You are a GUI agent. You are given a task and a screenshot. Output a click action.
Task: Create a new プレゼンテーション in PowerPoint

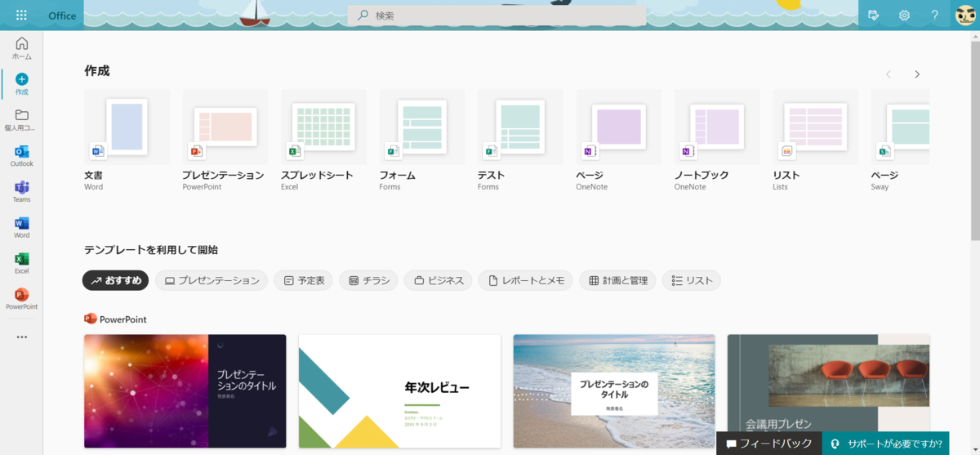[x=225, y=141]
